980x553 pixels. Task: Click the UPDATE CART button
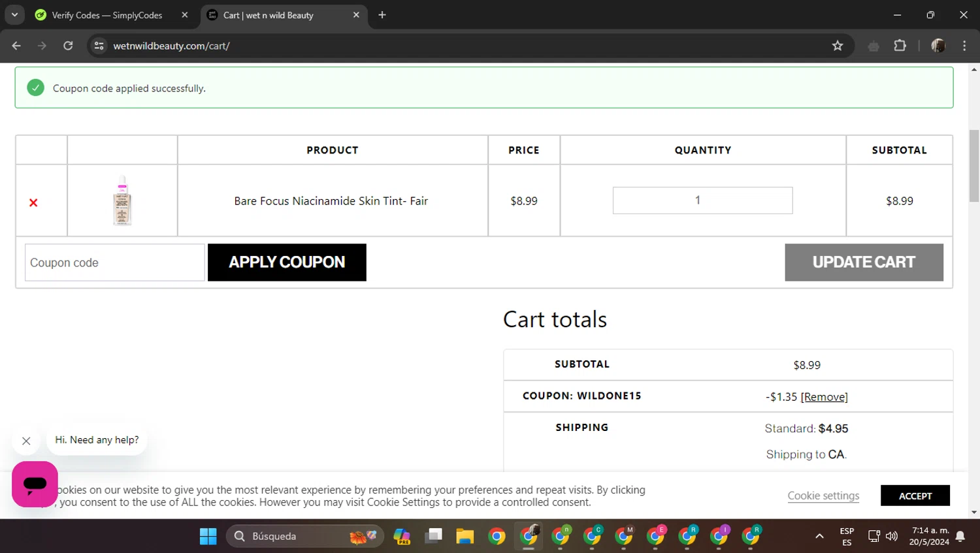864,262
